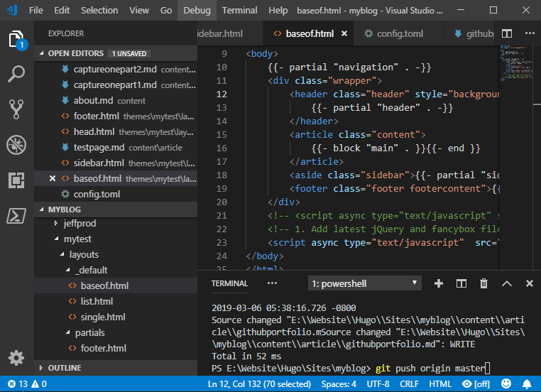This screenshot has height=392, width=541.
Task: Open the Extensions view icon
Action: (16, 180)
